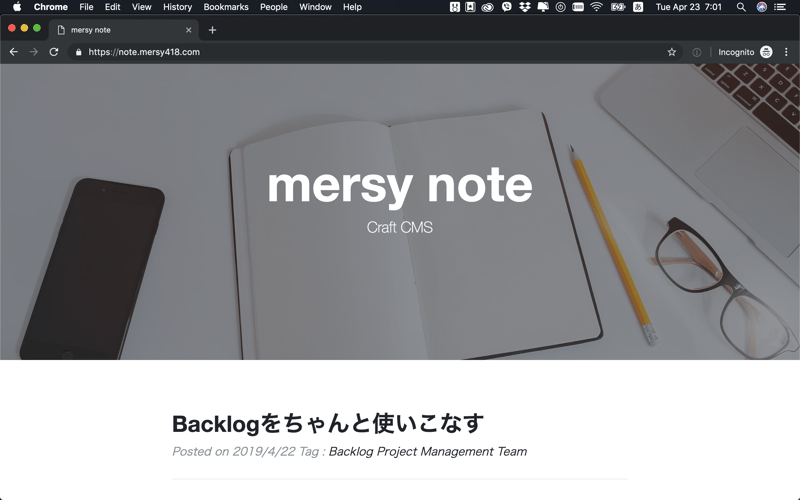The width and height of the screenshot is (800, 500).
Task: Open the Wi-Fi status menu
Action: pos(597,7)
